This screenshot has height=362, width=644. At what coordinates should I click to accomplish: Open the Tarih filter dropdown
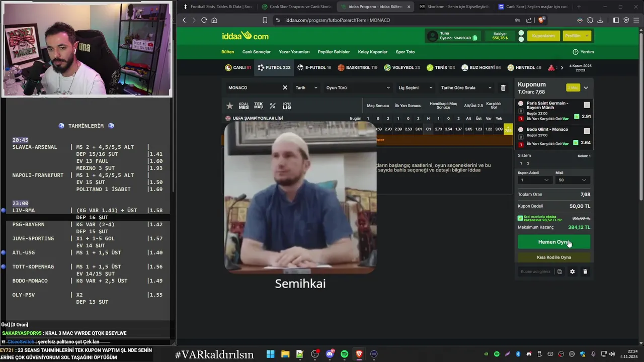(306, 87)
